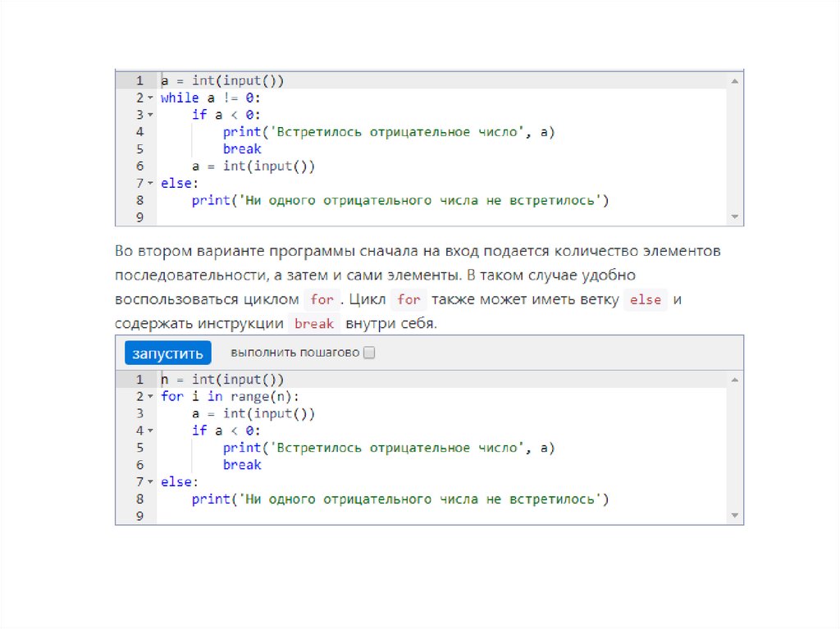
Task: Fold the for loop in the bottom editor
Action: [151, 397]
